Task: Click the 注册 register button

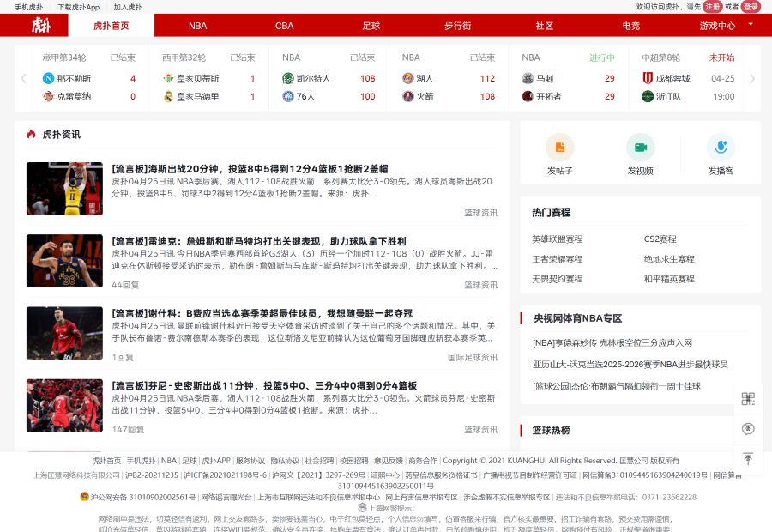Action: [x=712, y=7]
